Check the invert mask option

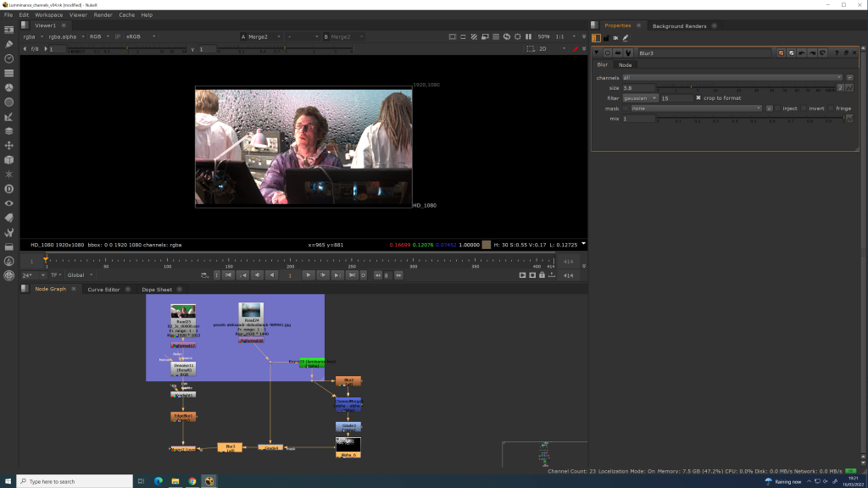coord(804,108)
